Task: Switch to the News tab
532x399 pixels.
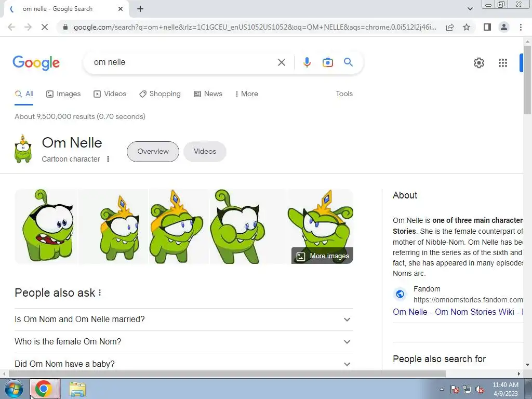Action: (x=208, y=94)
